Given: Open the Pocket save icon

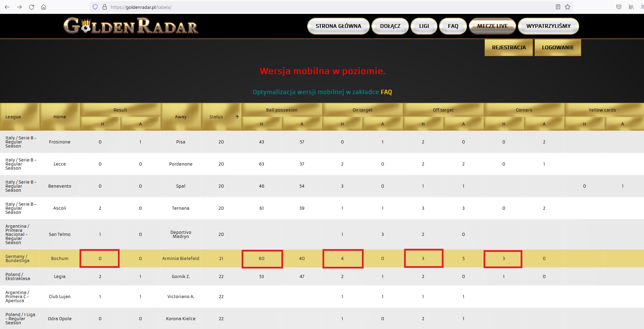Looking at the screenshot, I should click(x=619, y=7).
